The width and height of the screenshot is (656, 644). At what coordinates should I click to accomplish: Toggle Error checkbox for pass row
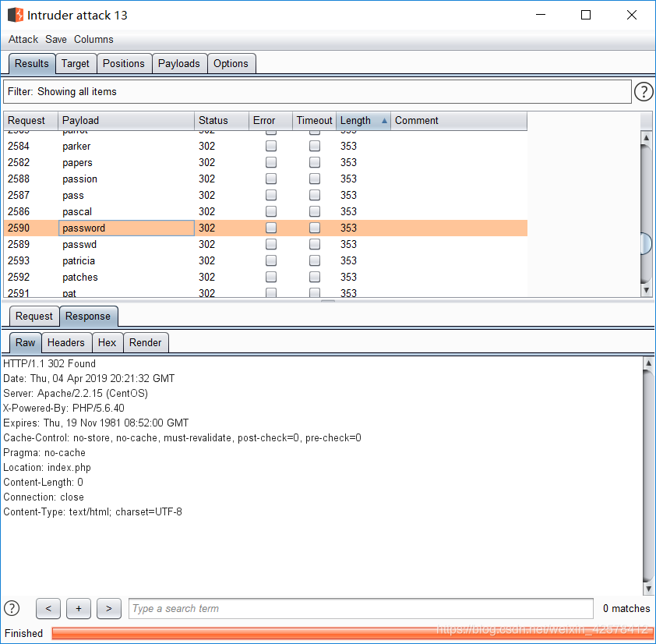271,195
